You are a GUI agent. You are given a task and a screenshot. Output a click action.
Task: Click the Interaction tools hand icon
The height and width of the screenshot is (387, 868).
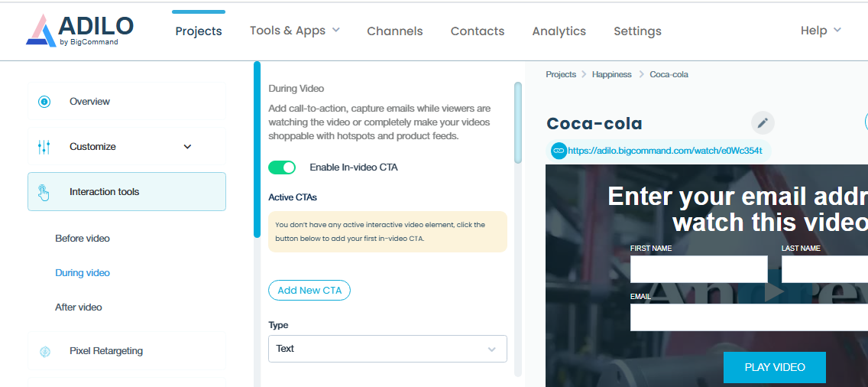(44, 193)
